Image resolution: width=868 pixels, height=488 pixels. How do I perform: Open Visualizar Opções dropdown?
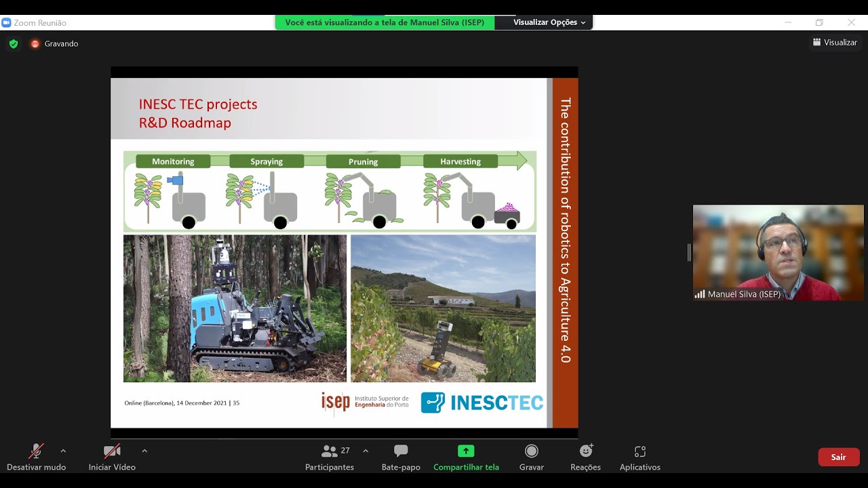[549, 22]
